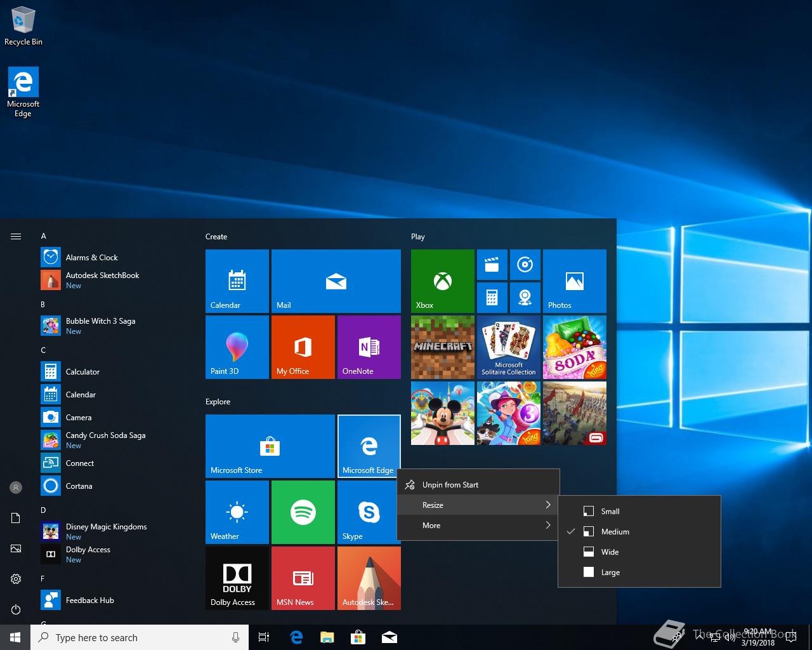
Task: Open the Candy Crush Soda tile
Action: [x=575, y=347]
